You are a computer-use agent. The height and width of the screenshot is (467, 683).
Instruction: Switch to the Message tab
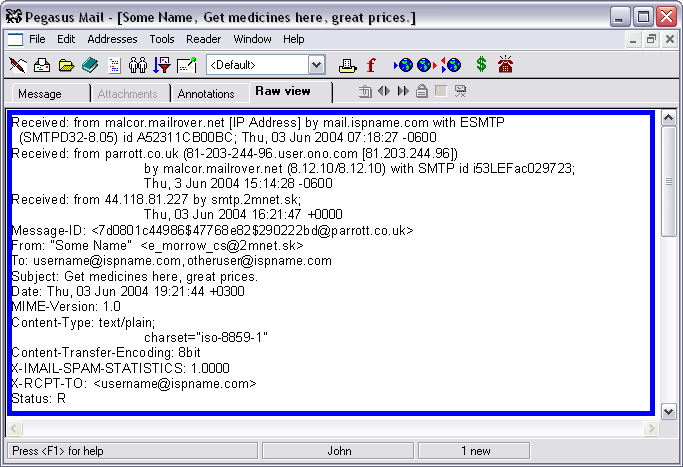[x=40, y=94]
